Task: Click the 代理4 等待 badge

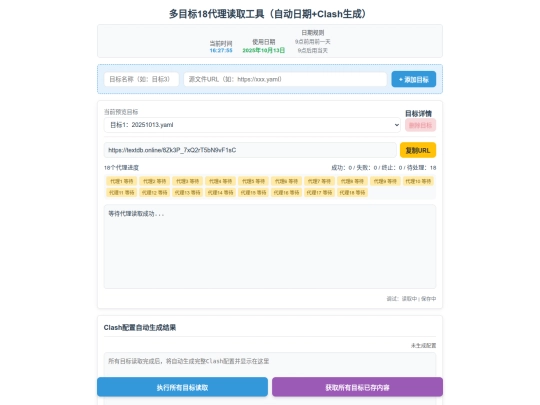Action: coord(220,181)
